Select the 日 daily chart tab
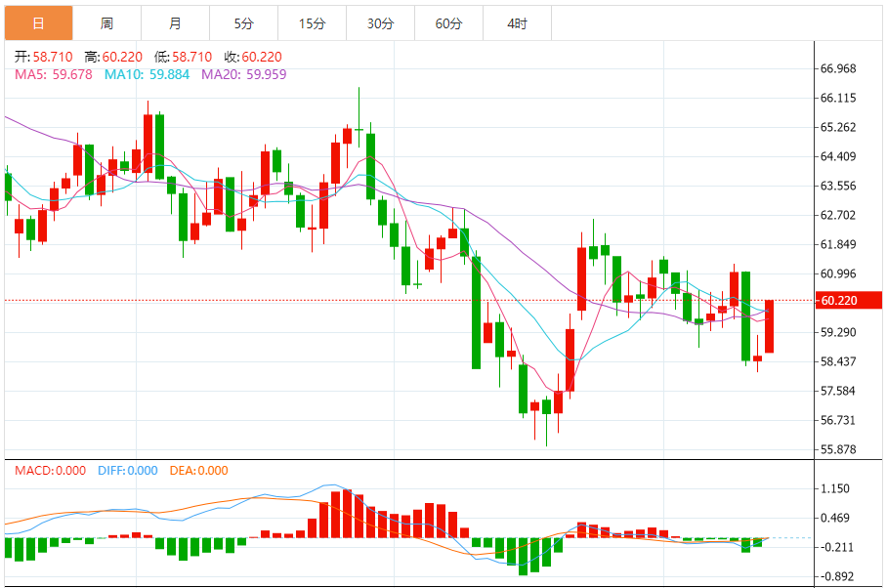887x588 pixels. 38,23
